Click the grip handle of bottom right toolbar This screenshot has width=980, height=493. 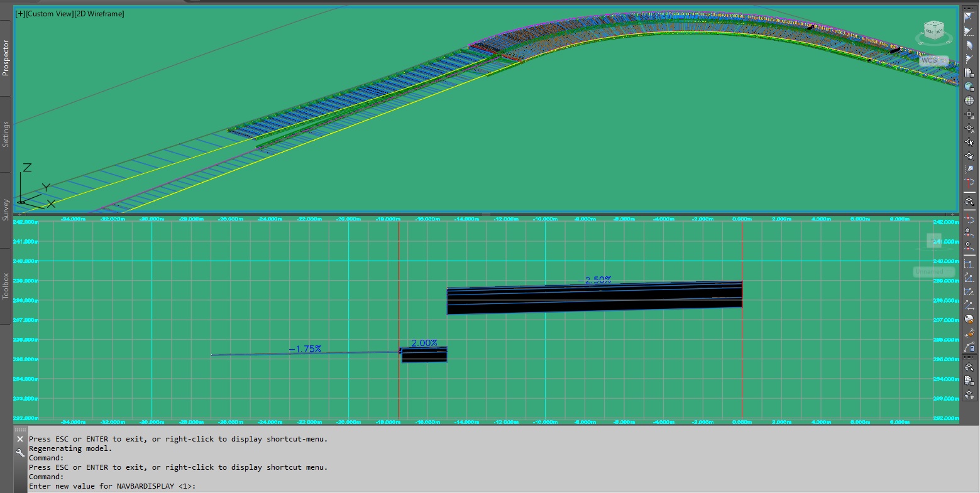pos(969,358)
